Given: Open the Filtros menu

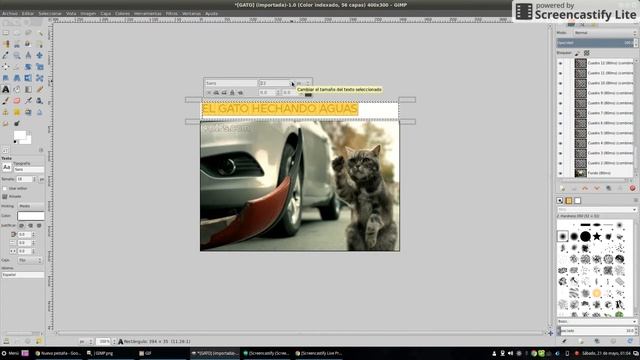Looking at the screenshot, I should [x=171, y=13].
